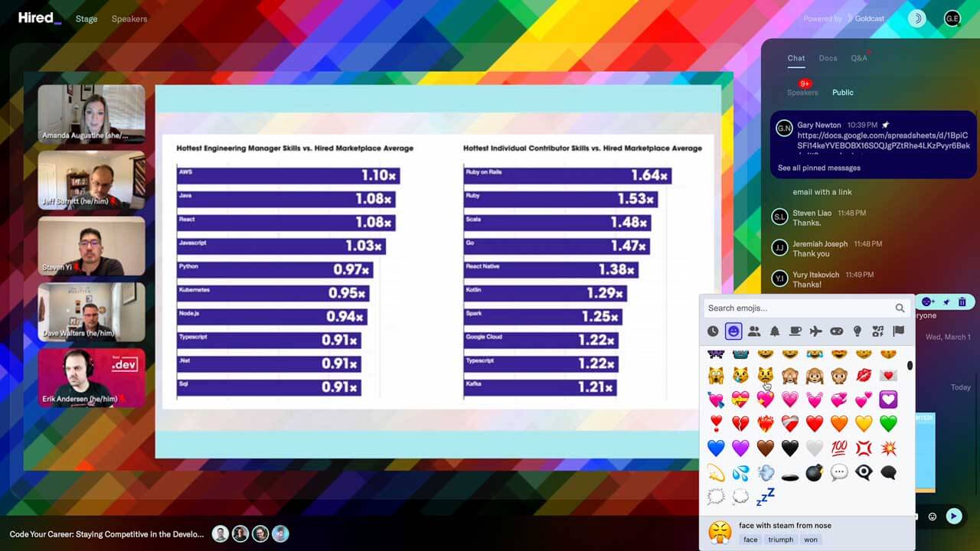This screenshot has height=551, width=980.
Task: Click the trash delete message icon
Action: [x=962, y=302]
